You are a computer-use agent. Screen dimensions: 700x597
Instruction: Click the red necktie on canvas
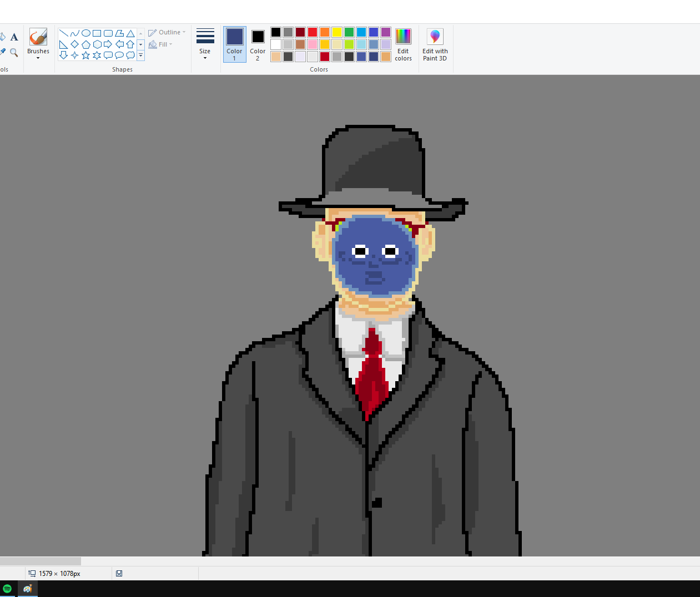372,373
